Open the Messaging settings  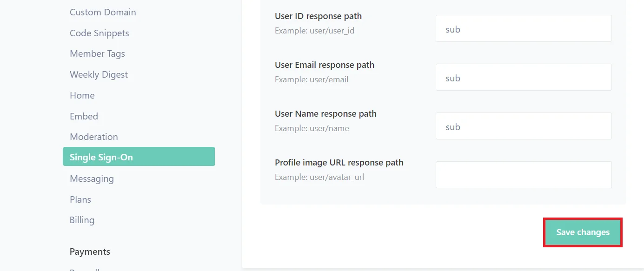[x=92, y=178]
